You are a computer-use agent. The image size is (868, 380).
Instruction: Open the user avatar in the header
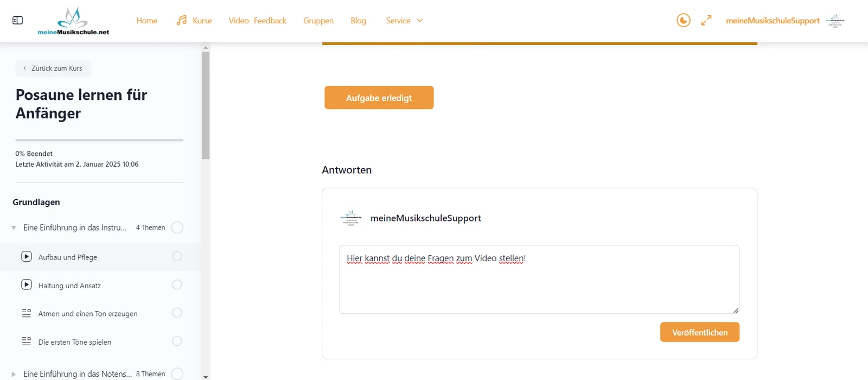835,21
